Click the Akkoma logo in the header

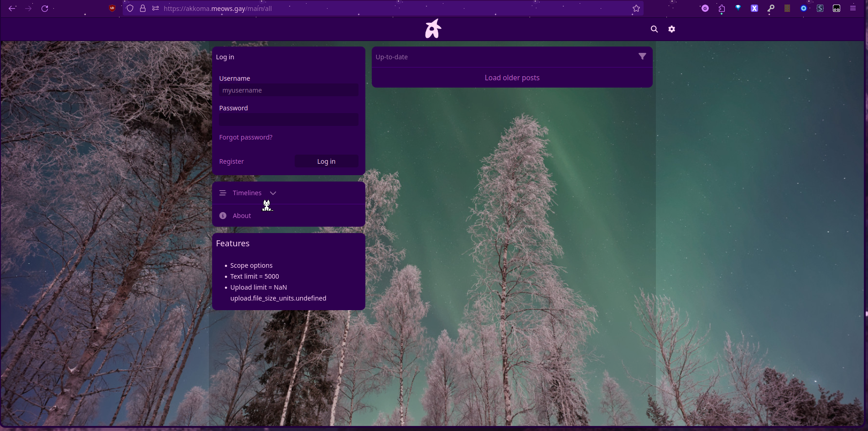(433, 29)
